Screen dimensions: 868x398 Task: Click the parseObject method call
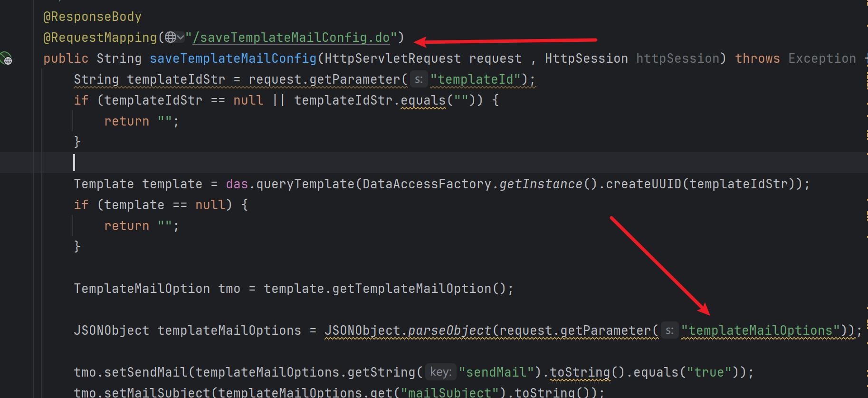pos(450,330)
